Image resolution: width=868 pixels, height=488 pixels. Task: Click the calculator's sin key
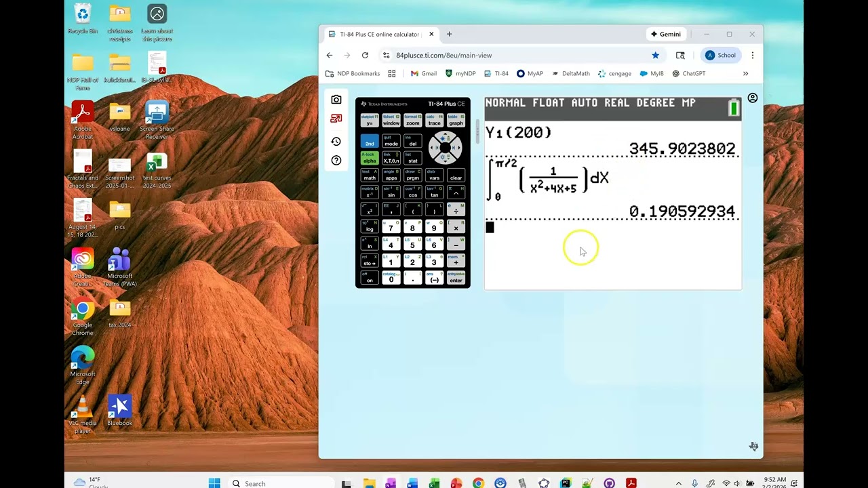[x=391, y=193]
